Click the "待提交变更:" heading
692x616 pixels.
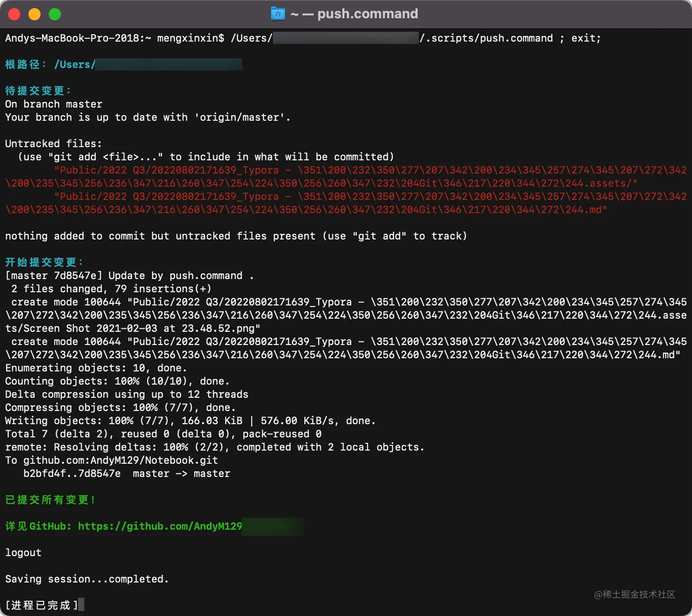(x=38, y=91)
